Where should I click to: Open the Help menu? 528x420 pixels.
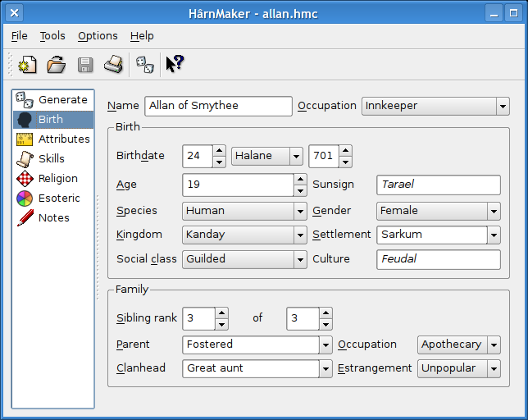coord(142,36)
